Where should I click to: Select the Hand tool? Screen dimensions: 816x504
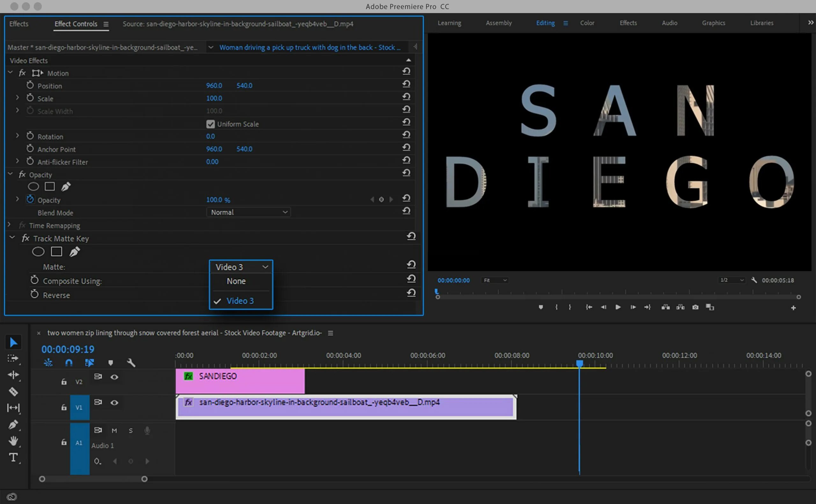[x=13, y=441]
